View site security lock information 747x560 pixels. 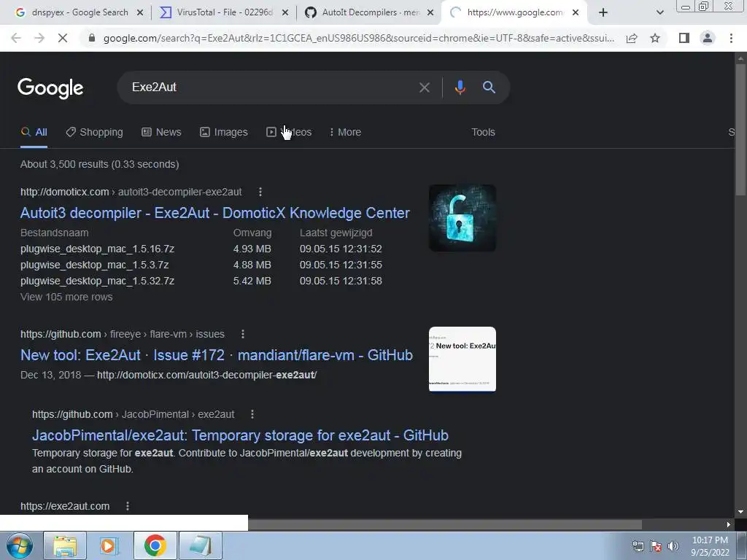coord(92,38)
